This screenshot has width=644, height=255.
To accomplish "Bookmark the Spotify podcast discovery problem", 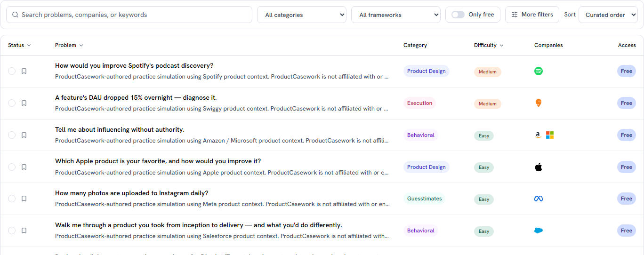I will 24,71.
